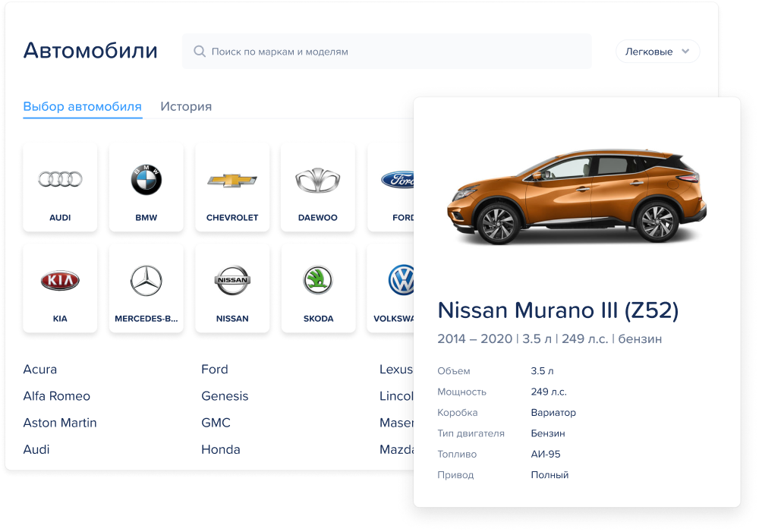Click the Автомобили page heading

(x=90, y=50)
